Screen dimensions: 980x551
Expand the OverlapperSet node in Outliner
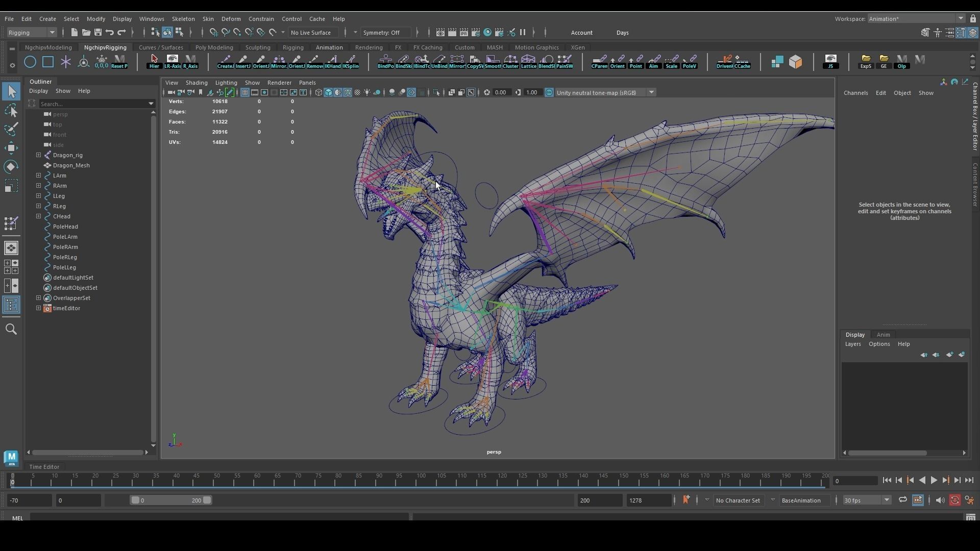pyautogui.click(x=38, y=297)
